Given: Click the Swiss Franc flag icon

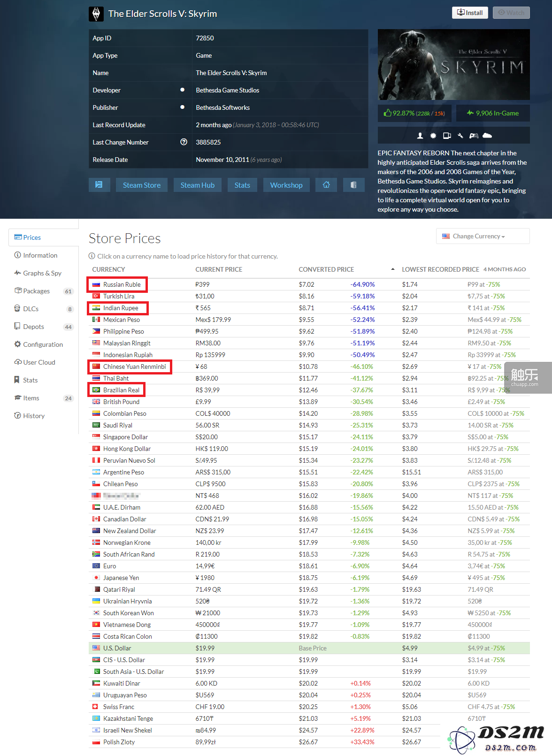Looking at the screenshot, I should (x=95, y=707).
